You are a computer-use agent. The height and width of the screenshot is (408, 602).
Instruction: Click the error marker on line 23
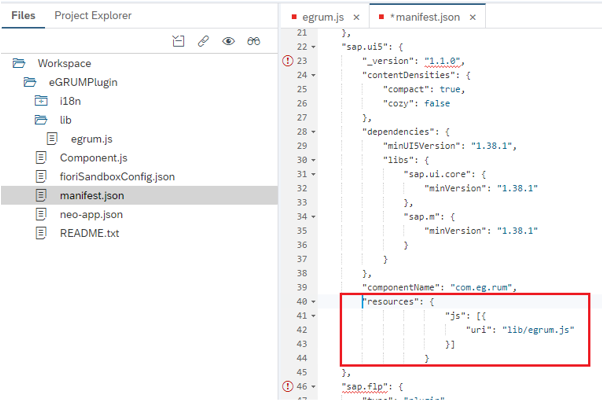tap(288, 61)
